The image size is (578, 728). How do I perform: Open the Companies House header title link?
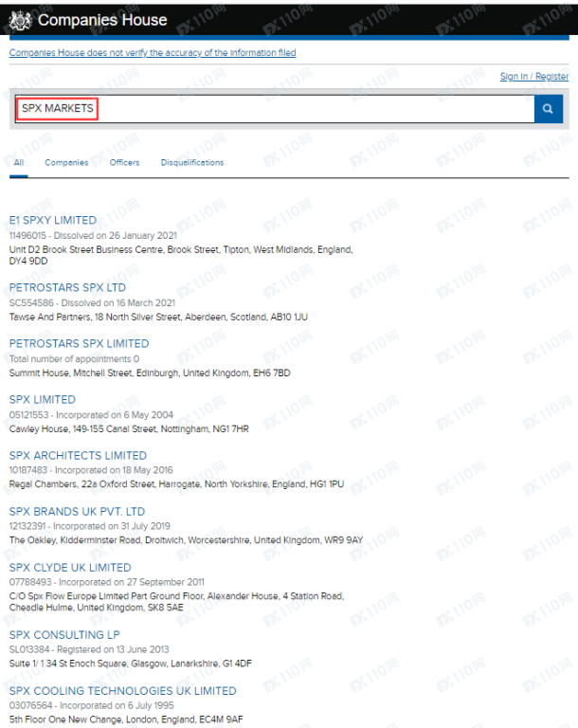point(102,20)
